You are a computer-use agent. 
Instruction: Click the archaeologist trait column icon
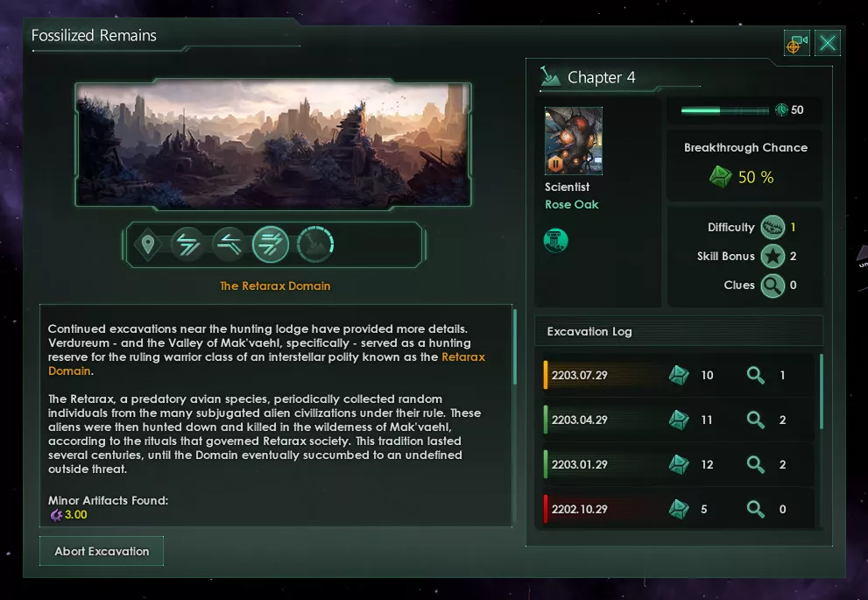pyautogui.click(x=556, y=241)
